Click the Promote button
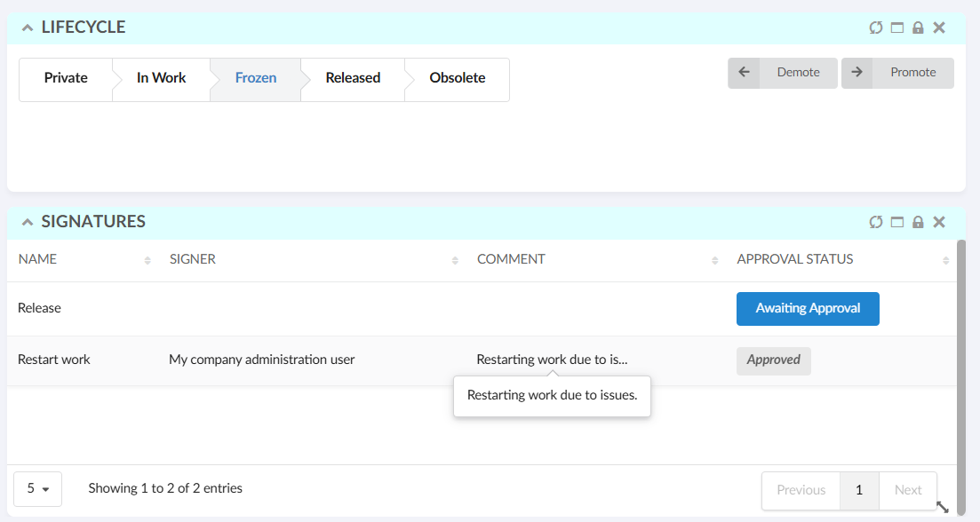This screenshot has height=522, width=980. pyautogui.click(x=897, y=73)
